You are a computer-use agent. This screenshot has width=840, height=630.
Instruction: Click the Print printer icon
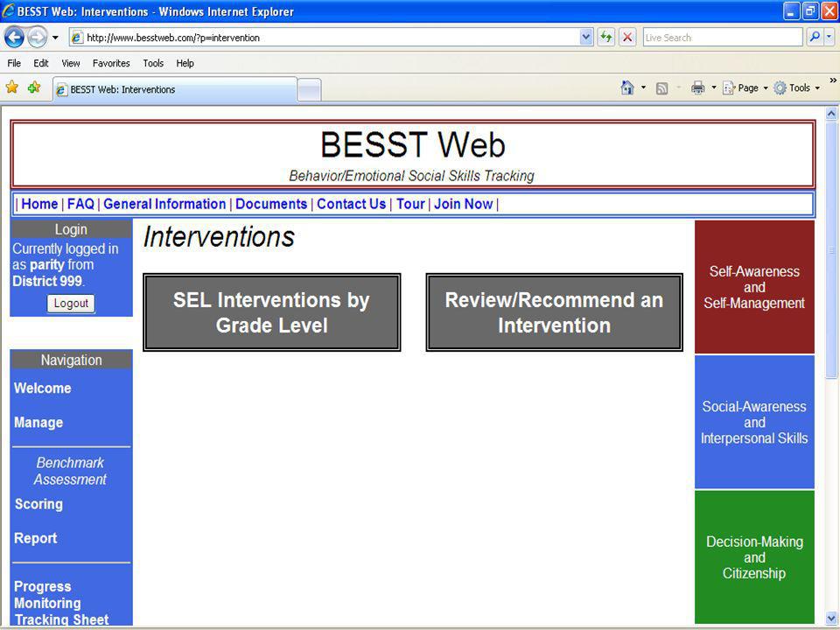click(697, 87)
